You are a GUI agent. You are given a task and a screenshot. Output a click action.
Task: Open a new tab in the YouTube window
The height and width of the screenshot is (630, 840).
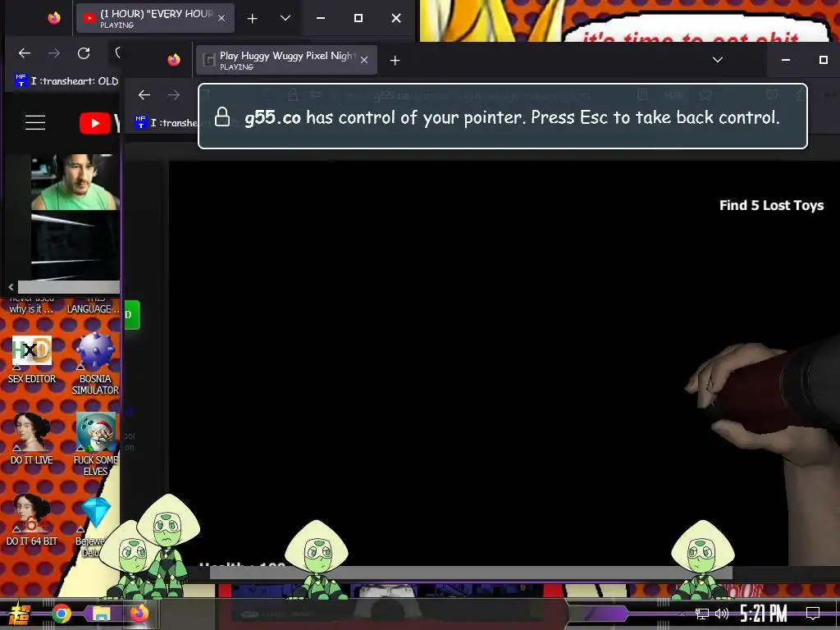point(253,19)
